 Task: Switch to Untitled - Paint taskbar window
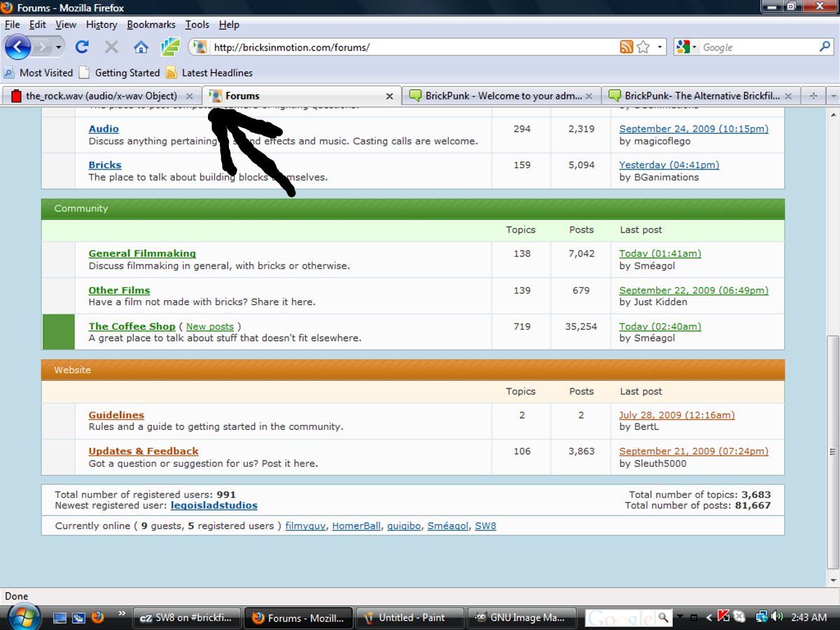(x=411, y=618)
